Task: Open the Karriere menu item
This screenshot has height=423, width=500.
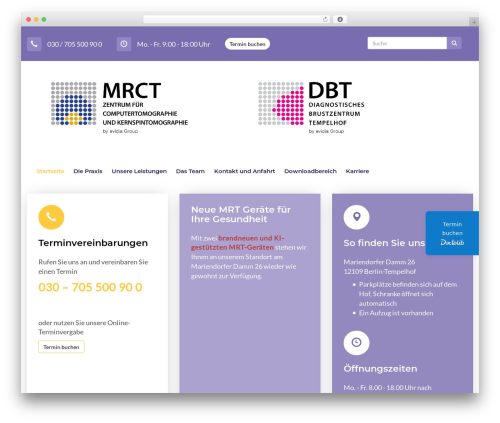Action: tap(357, 171)
